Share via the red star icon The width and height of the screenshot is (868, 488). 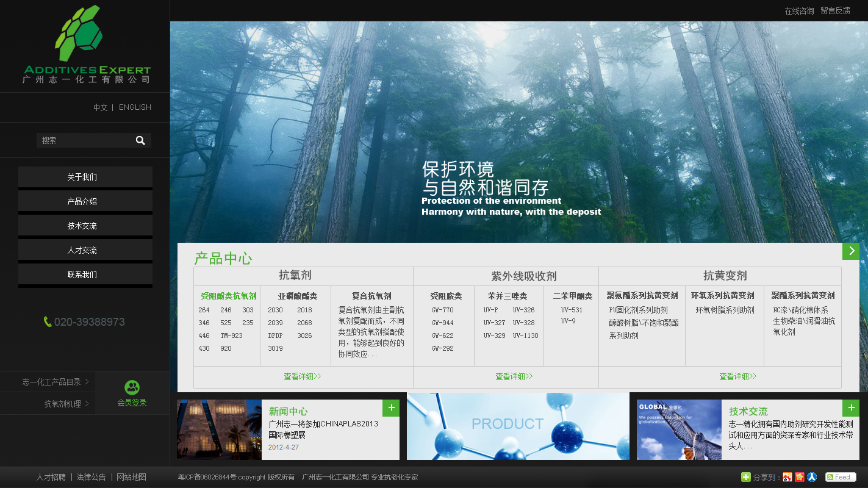click(x=800, y=477)
